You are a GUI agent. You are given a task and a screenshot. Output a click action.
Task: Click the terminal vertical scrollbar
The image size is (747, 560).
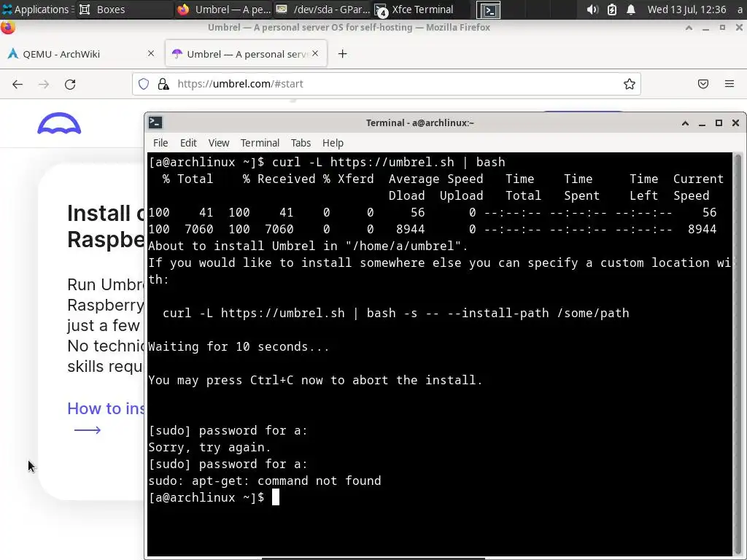point(738,354)
